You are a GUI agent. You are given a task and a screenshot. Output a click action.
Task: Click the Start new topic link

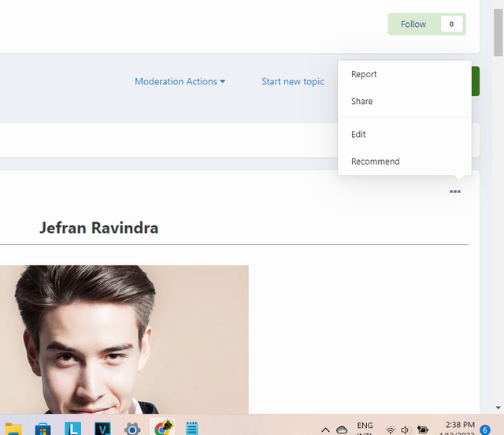coord(293,82)
